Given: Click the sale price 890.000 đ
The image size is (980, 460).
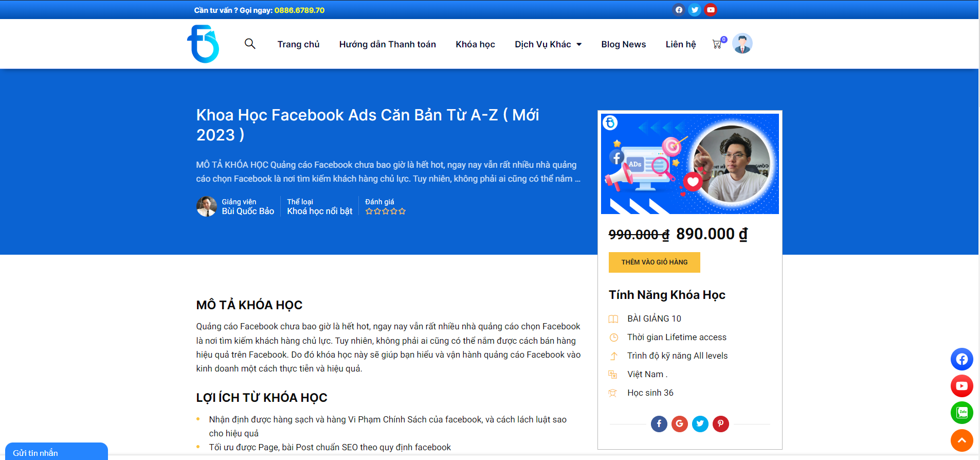Looking at the screenshot, I should (x=712, y=234).
